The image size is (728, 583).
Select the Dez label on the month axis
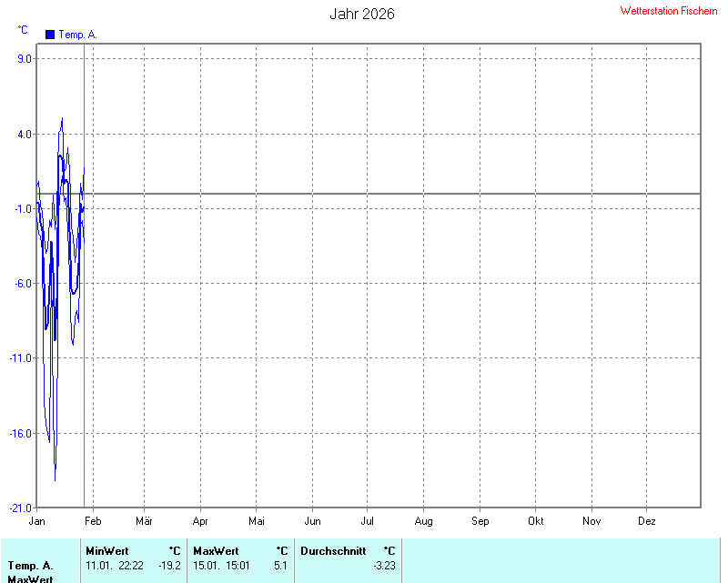(647, 521)
